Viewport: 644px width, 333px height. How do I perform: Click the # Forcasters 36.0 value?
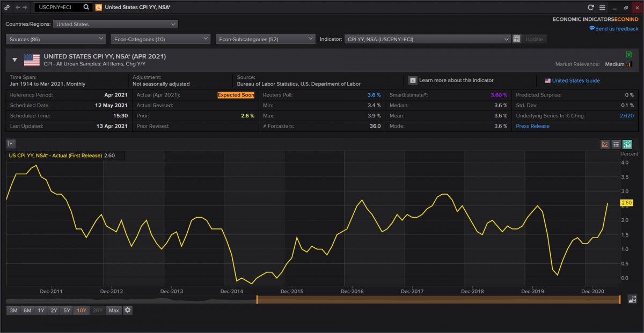tap(375, 126)
